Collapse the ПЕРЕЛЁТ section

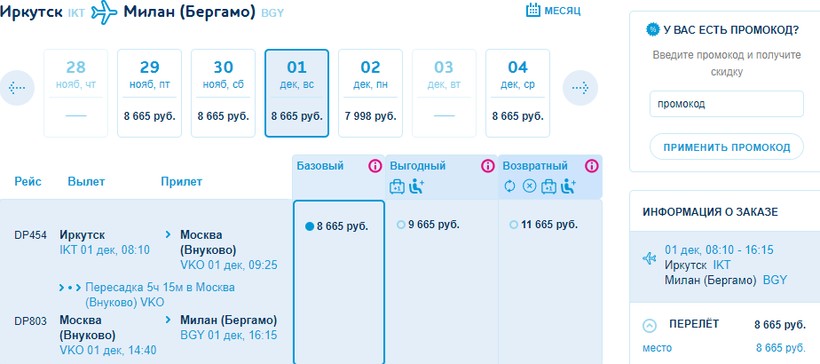click(649, 326)
